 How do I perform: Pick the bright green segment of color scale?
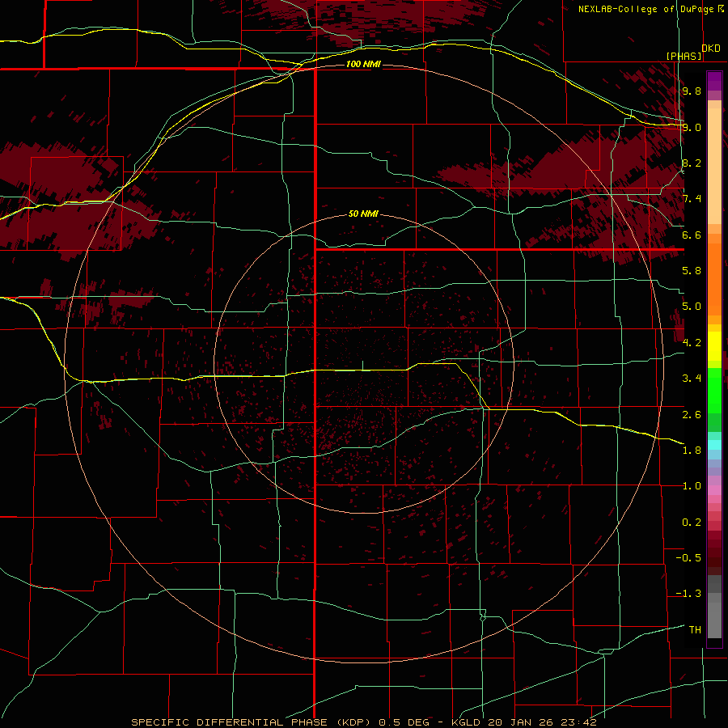(x=714, y=390)
